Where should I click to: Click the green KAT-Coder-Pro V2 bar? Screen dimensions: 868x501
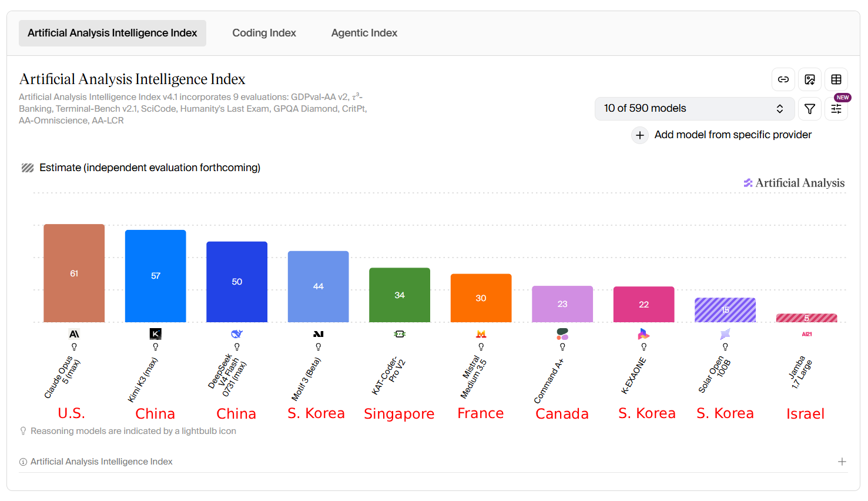400,295
